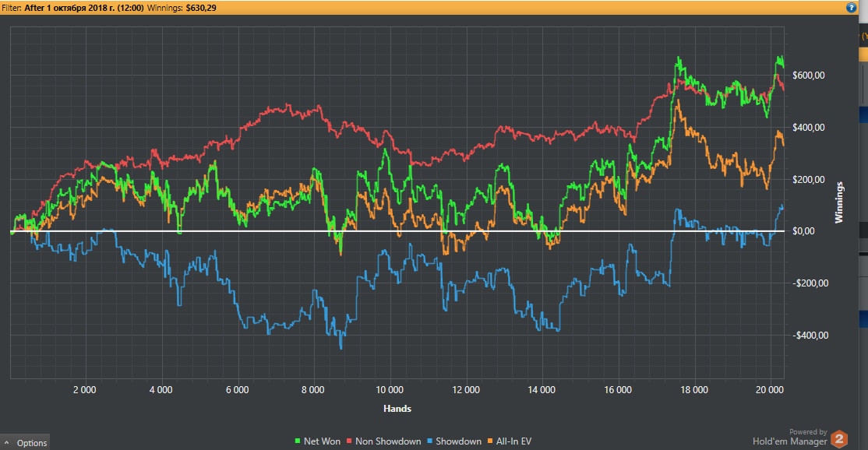Click the filter text in the orange bar
This screenshot has width=868, height=450.
(84, 7)
